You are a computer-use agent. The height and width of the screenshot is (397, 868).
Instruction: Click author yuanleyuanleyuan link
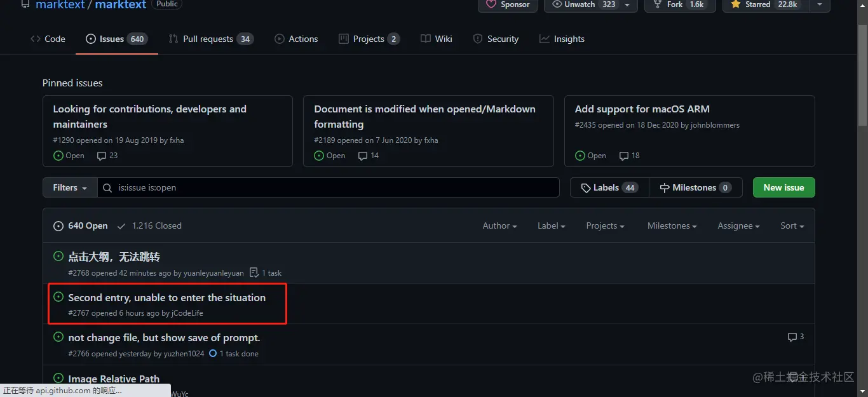(x=214, y=273)
